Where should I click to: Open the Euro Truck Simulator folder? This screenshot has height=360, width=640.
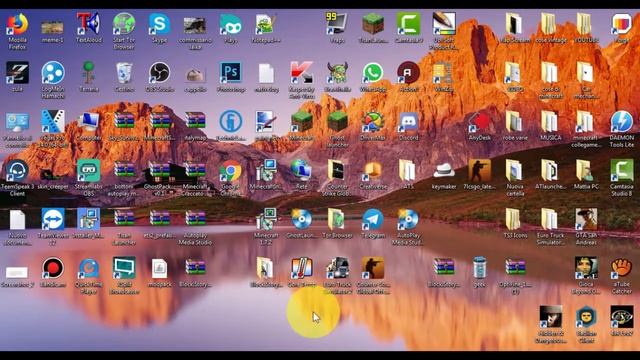pos(550,220)
